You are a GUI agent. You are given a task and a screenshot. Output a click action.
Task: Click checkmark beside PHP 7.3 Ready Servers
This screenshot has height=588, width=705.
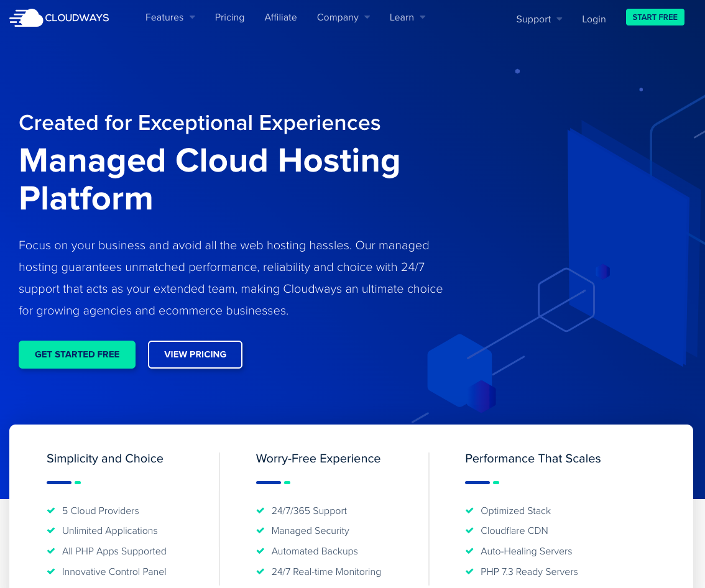coord(469,571)
